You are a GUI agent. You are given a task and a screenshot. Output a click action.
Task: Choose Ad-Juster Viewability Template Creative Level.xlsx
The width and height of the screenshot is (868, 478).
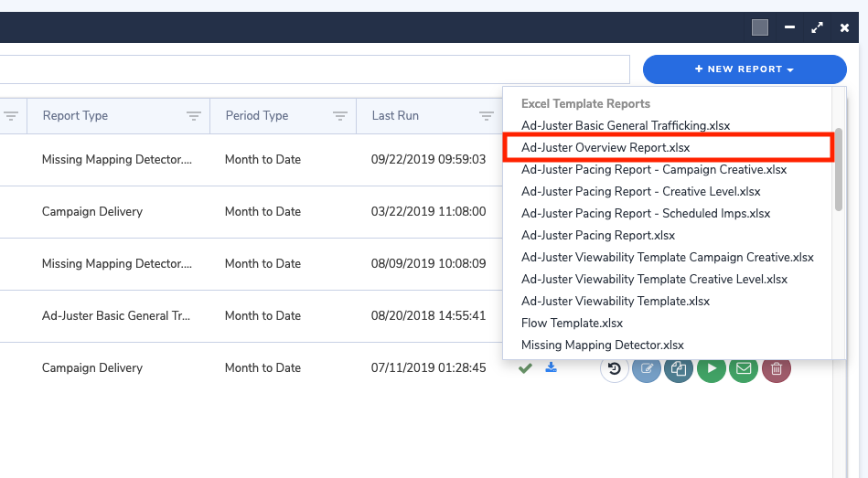coord(654,280)
